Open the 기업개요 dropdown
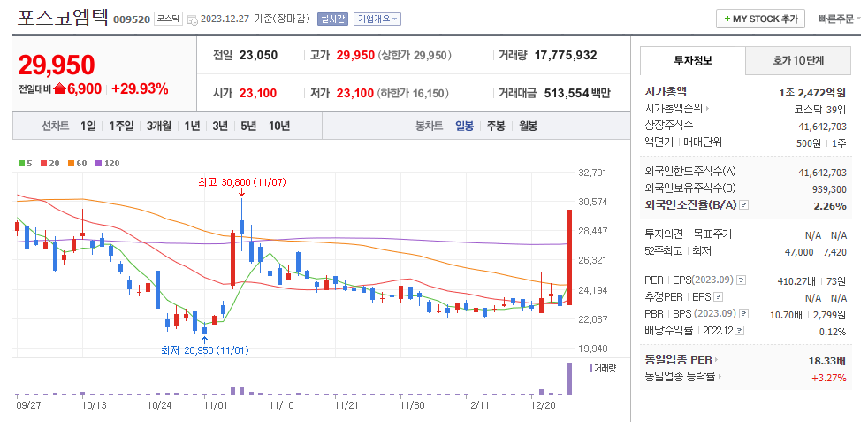 (x=377, y=19)
